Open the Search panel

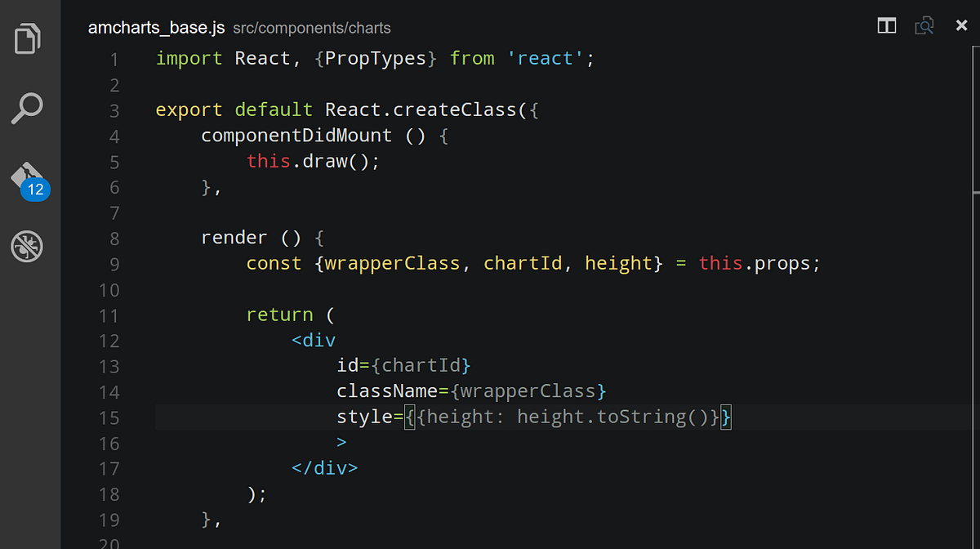(x=27, y=108)
